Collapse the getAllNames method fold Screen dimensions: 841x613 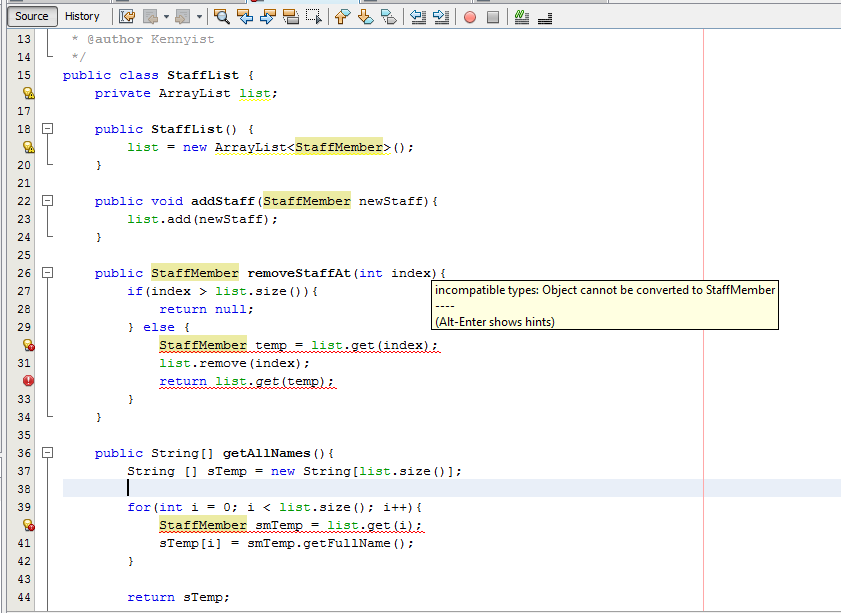[x=47, y=452]
